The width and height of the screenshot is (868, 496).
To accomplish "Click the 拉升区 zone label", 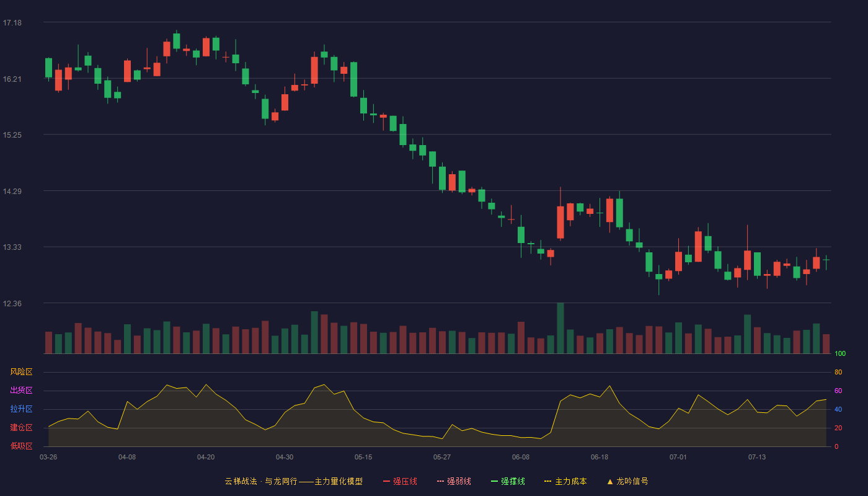I will (21, 409).
